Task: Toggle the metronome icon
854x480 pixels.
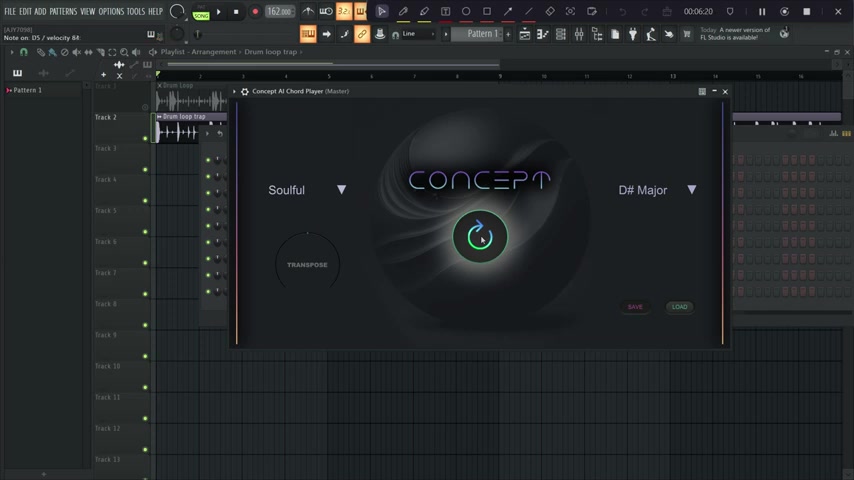Action: pyautogui.click(x=308, y=11)
